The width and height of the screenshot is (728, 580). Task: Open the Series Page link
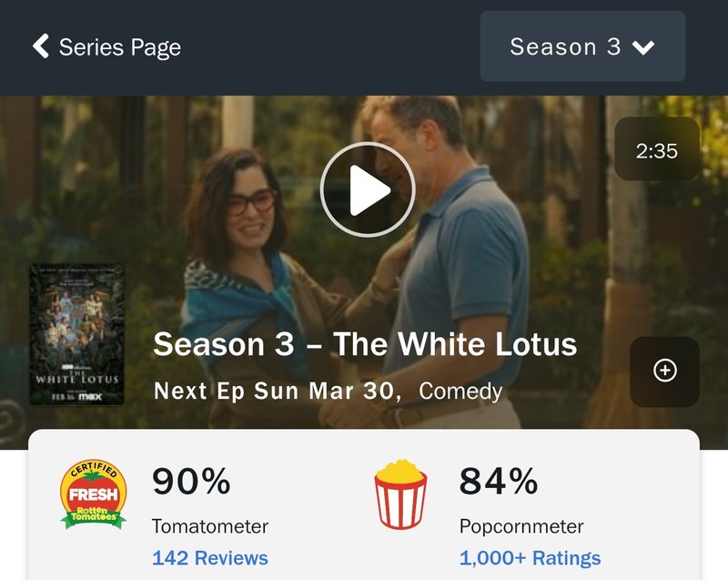pyautogui.click(x=120, y=47)
